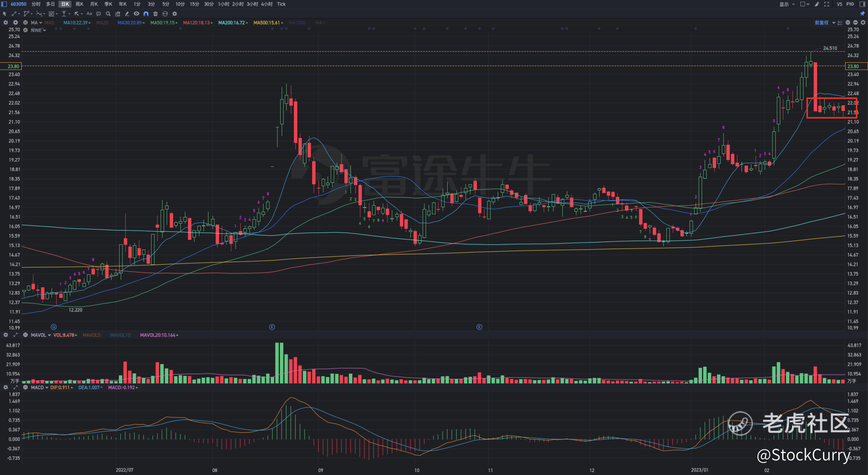
Task: Click the comment bubble annotation tool
Action: pyautogui.click(x=98, y=14)
